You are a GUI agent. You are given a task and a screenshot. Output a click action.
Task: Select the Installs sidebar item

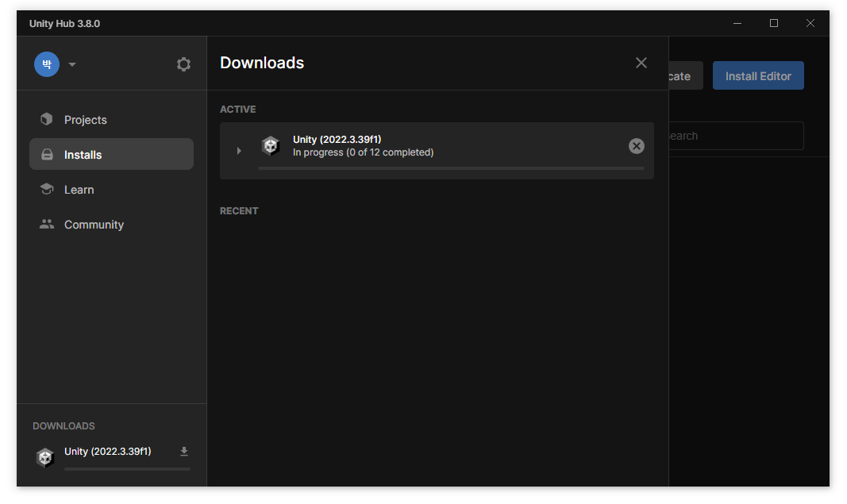pyautogui.click(x=111, y=155)
